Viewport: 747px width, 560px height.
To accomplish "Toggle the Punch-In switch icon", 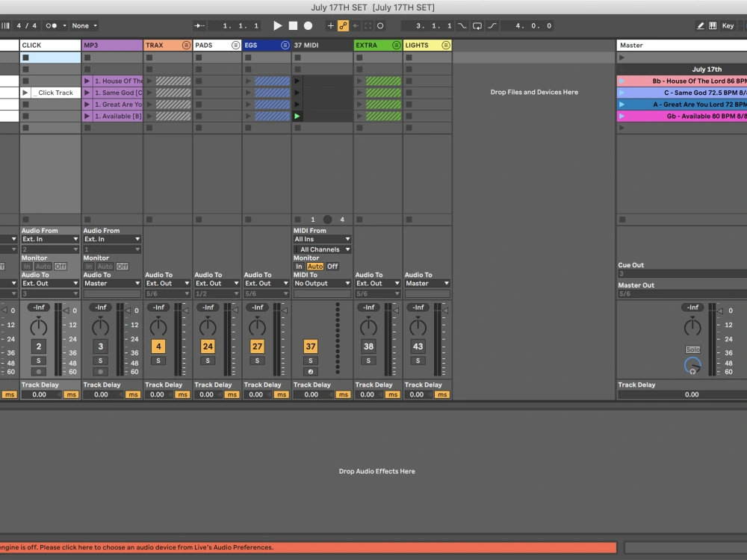I will (462, 25).
